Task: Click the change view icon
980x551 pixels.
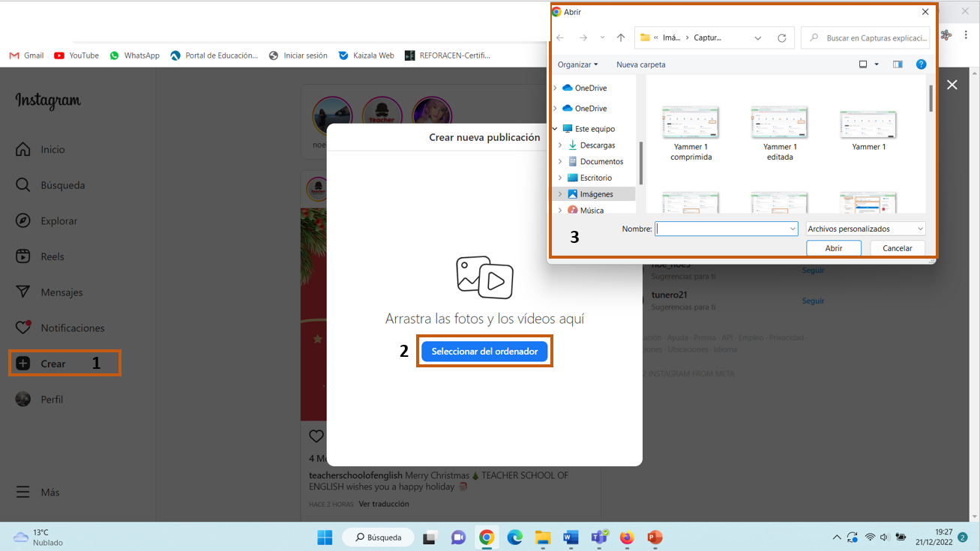Action: [x=863, y=64]
